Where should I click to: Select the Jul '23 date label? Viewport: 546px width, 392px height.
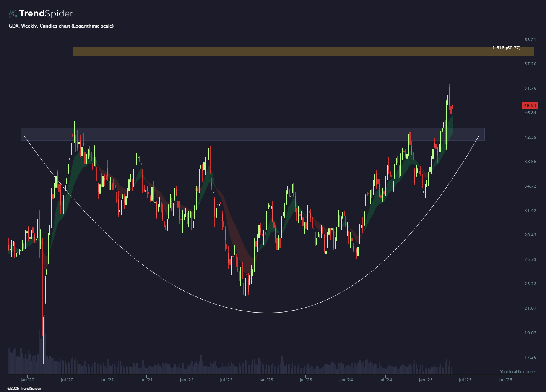306,380
